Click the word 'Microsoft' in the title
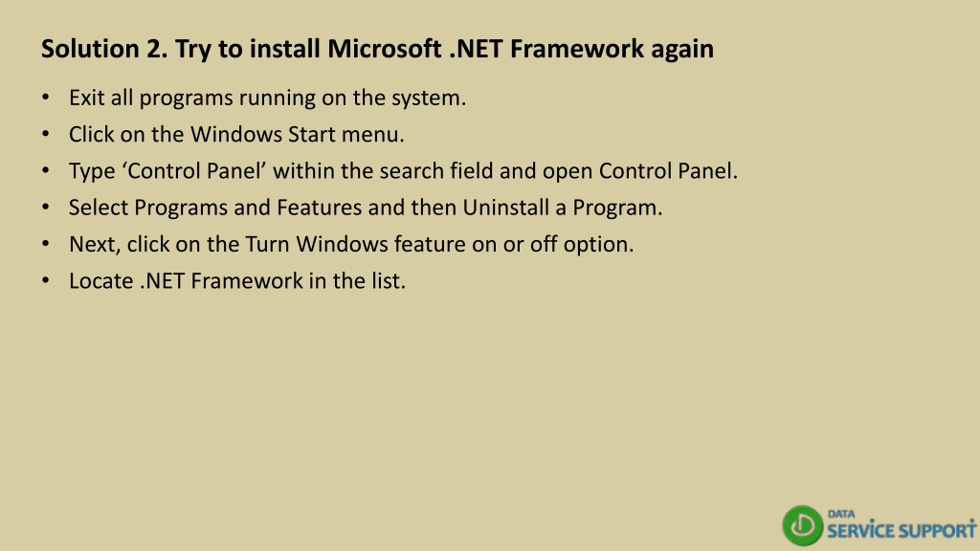This screenshot has width=980, height=551. [385, 49]
